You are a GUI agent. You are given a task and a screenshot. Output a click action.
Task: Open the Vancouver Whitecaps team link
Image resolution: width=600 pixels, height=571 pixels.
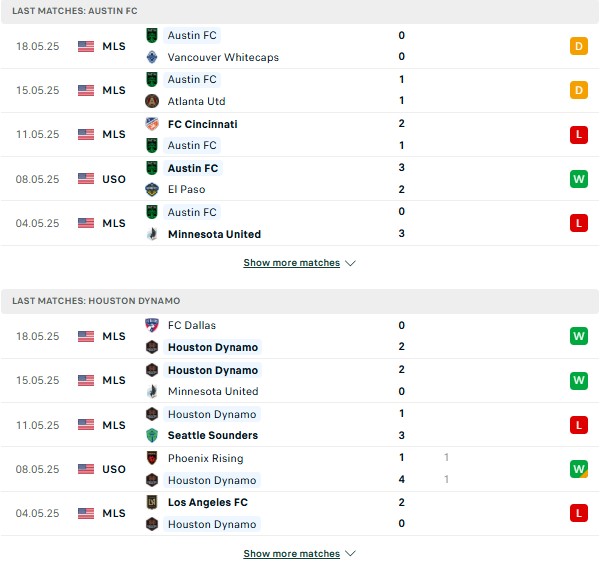(223, 57)
